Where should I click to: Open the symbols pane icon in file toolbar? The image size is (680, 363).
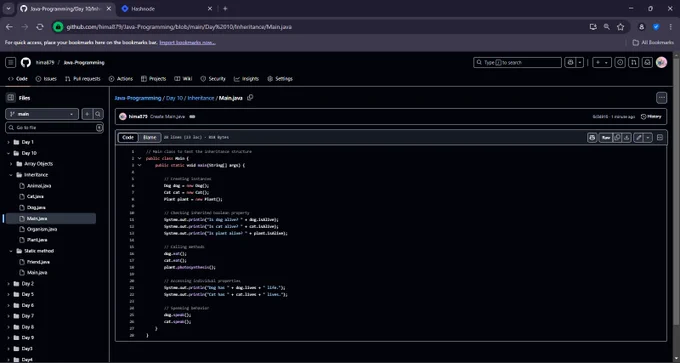pyautogui.click(x=660, y=137)
